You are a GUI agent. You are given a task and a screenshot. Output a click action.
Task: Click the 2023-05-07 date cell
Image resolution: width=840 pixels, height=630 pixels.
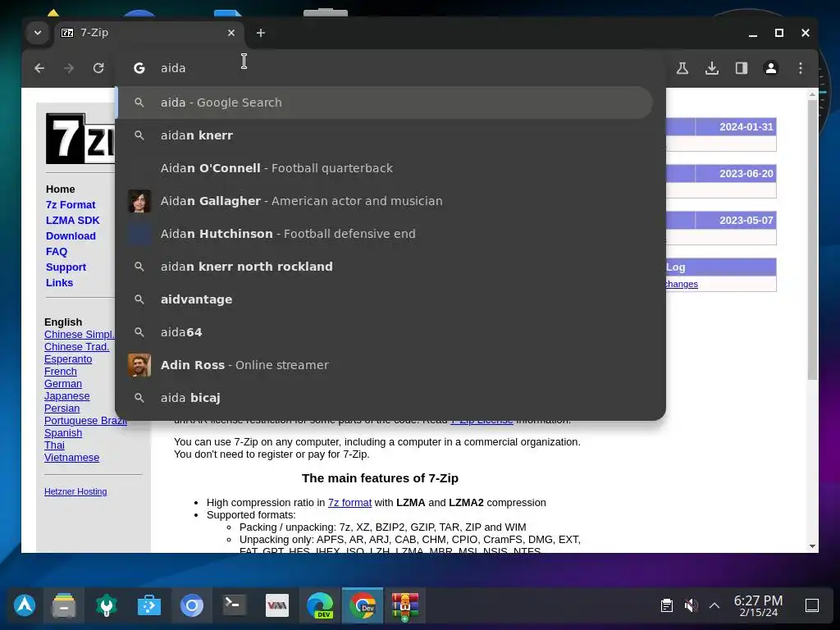click(x=736, y=220)
